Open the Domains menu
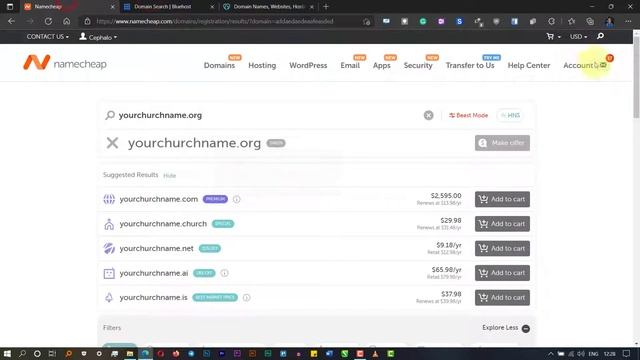The width and height of the screenshot is (640, 360). 219,65
